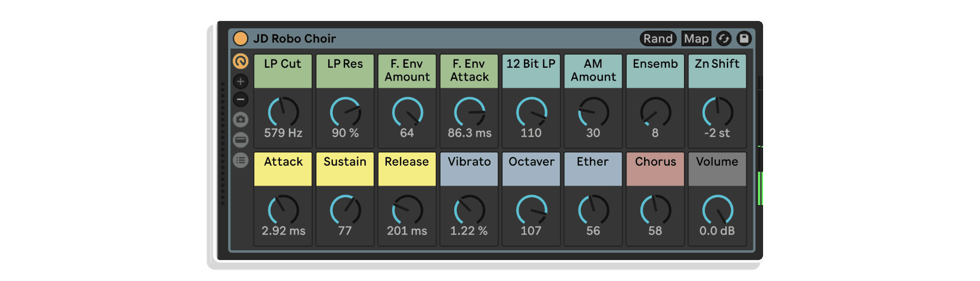Viewport: 980px width, 281px height.
Task: Click the 77 value under Sustain
Action: pos(345,231)
